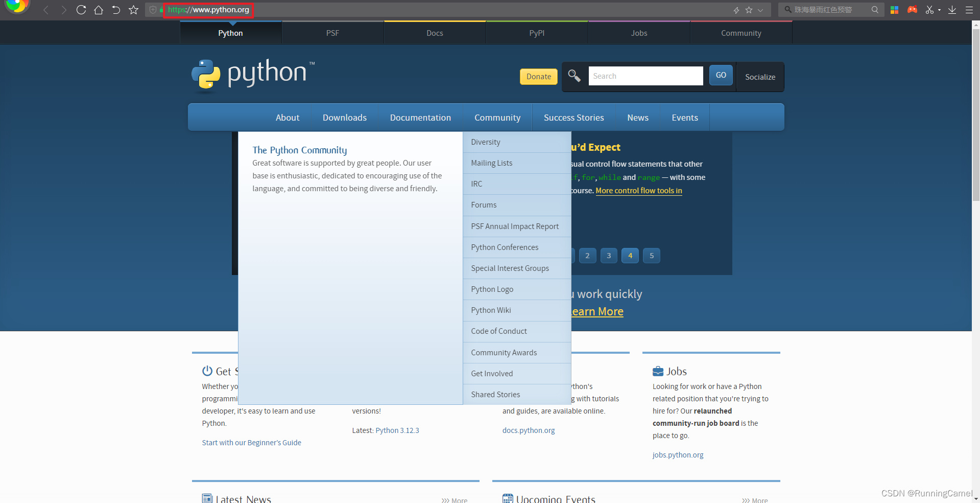Choose Special Interest Groups from the submenu
This screenshot has height=503, width=980.
pyautogui.click(x=517, y=268)
